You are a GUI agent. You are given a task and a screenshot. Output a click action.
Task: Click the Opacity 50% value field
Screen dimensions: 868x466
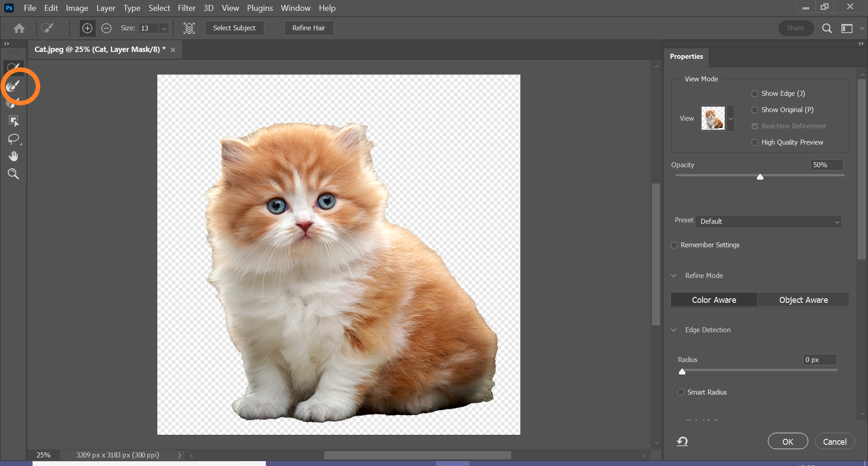[826, 165]
